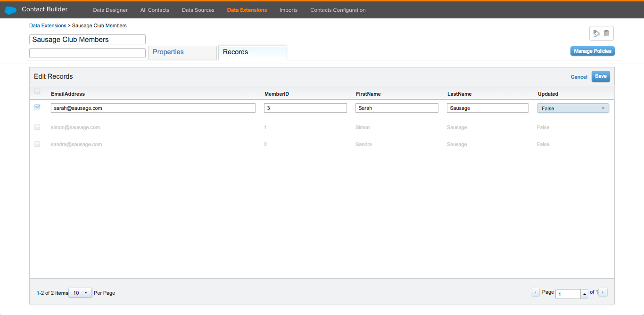Click the Simon first name cell

[x=363, y=127]
